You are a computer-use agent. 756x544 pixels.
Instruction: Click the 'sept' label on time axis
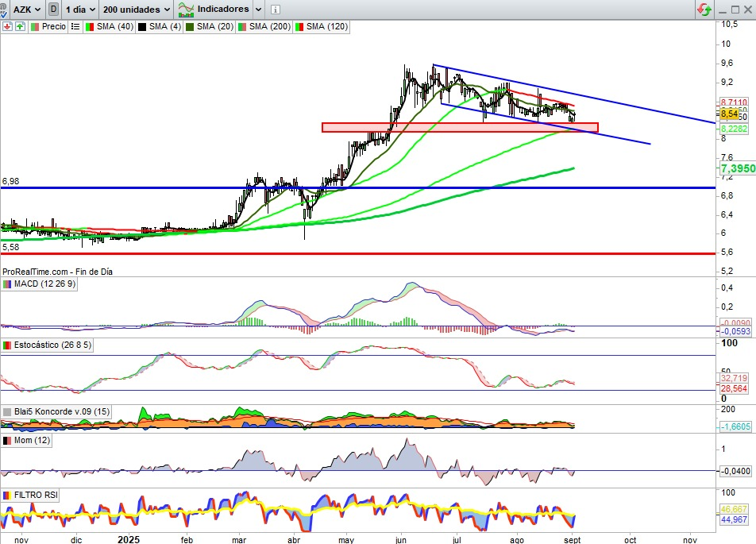point(573,540)
